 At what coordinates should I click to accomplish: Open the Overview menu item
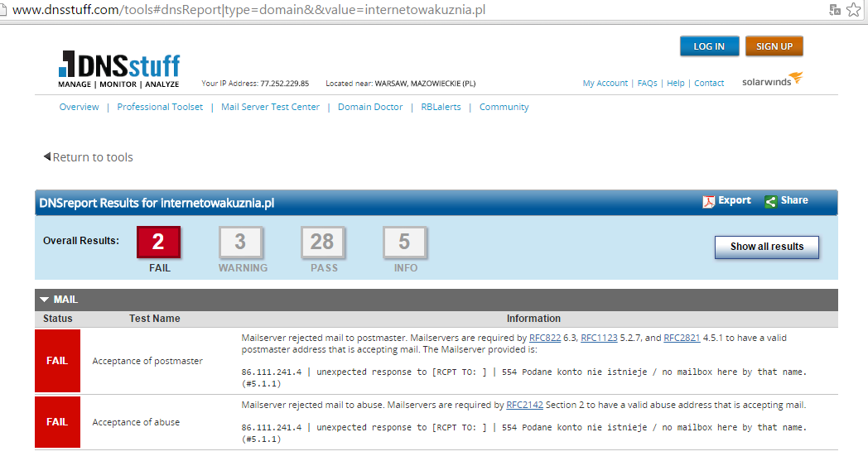pos(80,107)
